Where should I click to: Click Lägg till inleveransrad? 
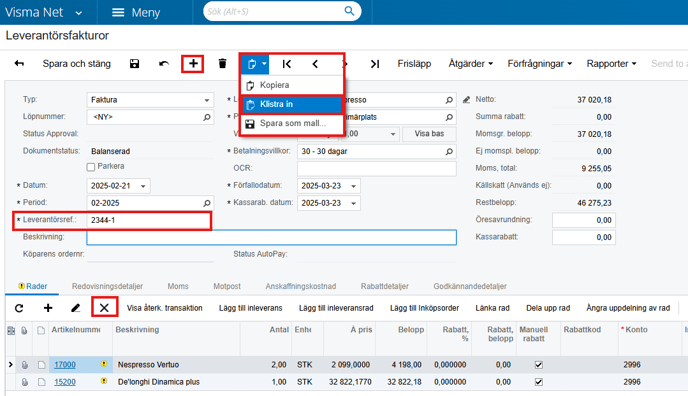point(336,308)
